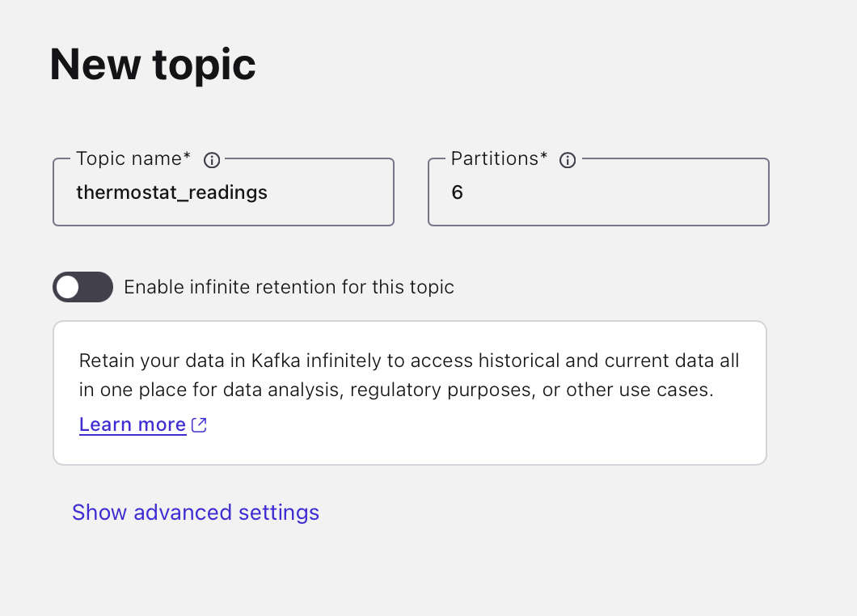Click the "Partitions*" field label

[495, 159]
